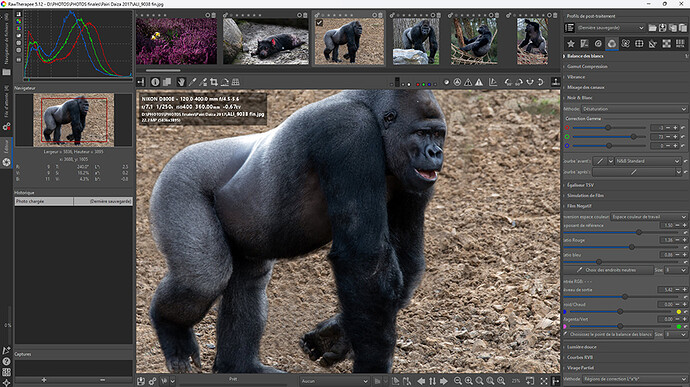This screenshot has width=690, height=387.
Task: Open the image info overlay icon
Action: point(155,82)
